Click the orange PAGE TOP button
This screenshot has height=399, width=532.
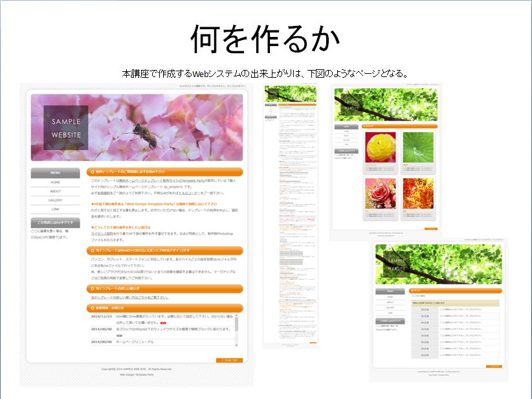tap(229, 360)
